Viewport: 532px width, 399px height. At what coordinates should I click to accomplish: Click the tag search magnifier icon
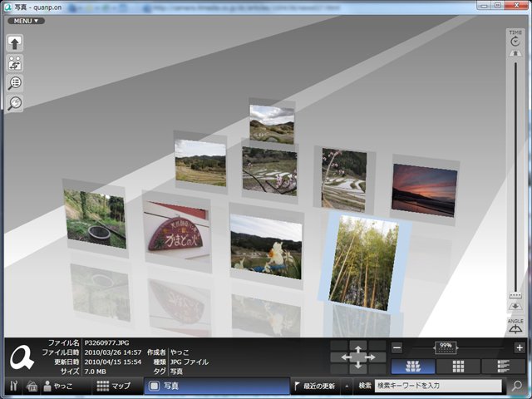[15, 103]
